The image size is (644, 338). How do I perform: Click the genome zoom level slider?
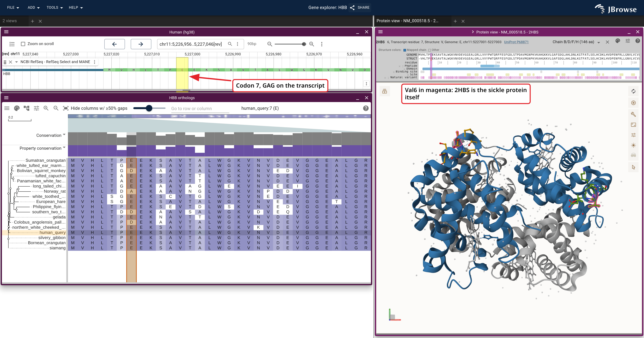click(x=290, y=44)
